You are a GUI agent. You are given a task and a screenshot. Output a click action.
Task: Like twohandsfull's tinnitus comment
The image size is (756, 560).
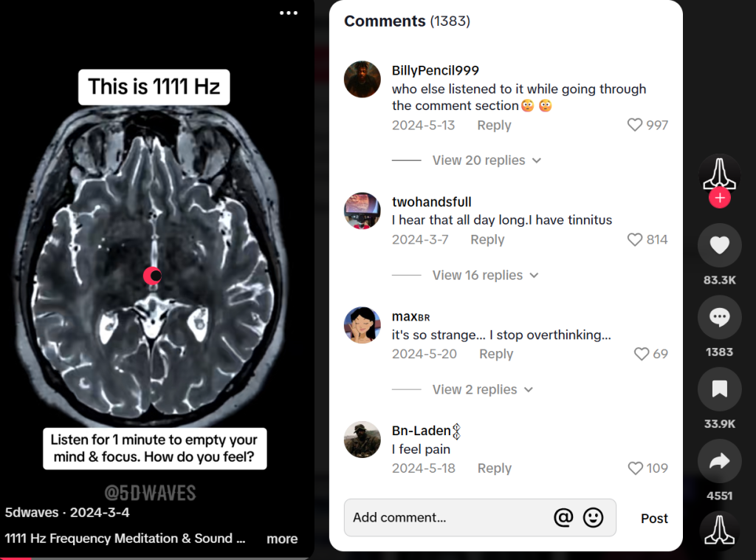(634, 239)
